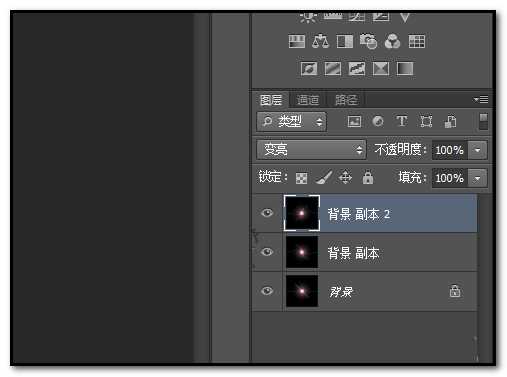Select the 背景 副本 layer thumbnail
The height and width of the screenshot is (377, 507).
[302, 252]
